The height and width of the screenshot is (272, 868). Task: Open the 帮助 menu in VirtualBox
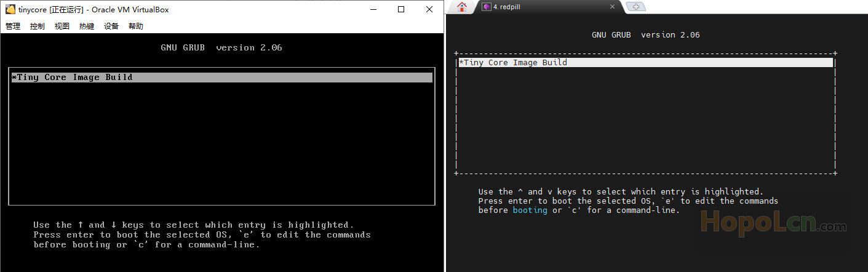coord(136,26)
